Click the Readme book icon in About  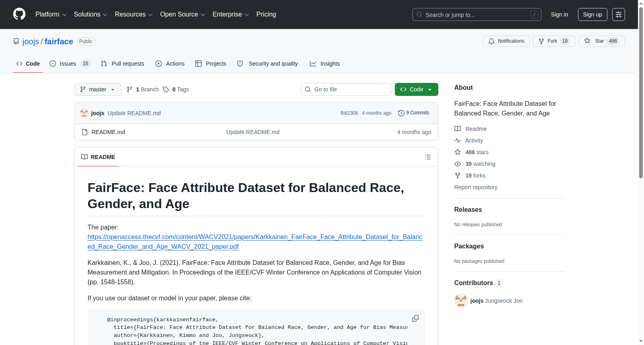(458, 129)
